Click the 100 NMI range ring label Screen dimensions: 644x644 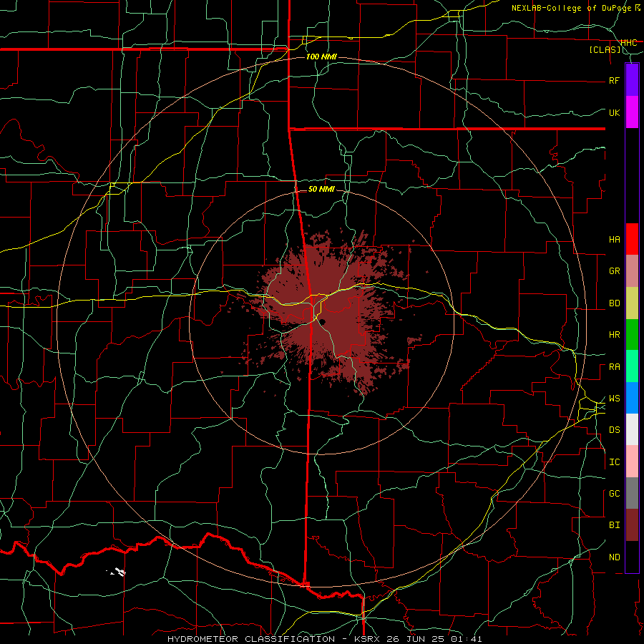point(321,57)
